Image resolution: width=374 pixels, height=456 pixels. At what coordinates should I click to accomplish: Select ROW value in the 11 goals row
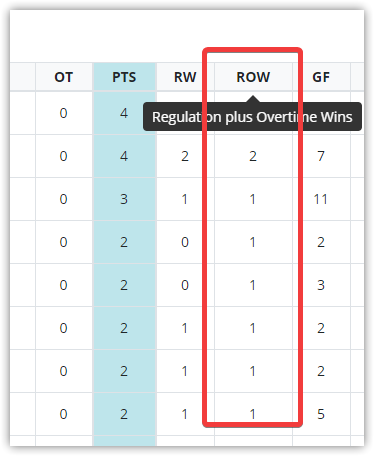pyautogui.click(x=253, y=199)
